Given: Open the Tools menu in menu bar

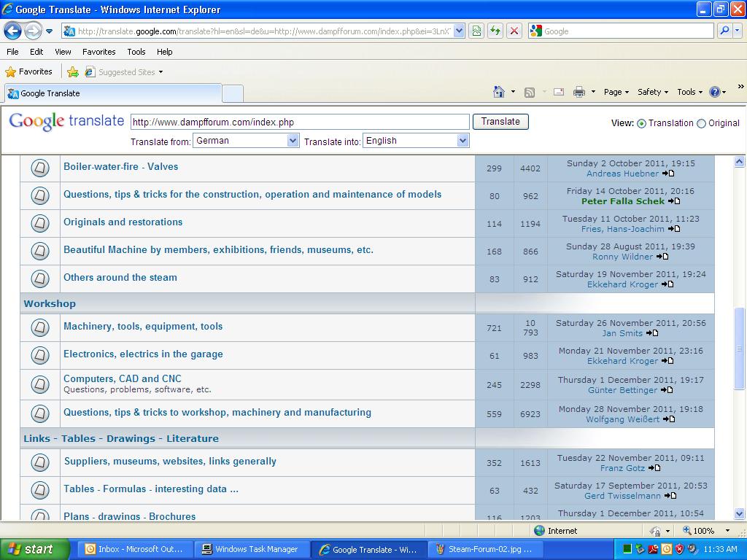Looking at the screenshot, I should click(136, 52).
